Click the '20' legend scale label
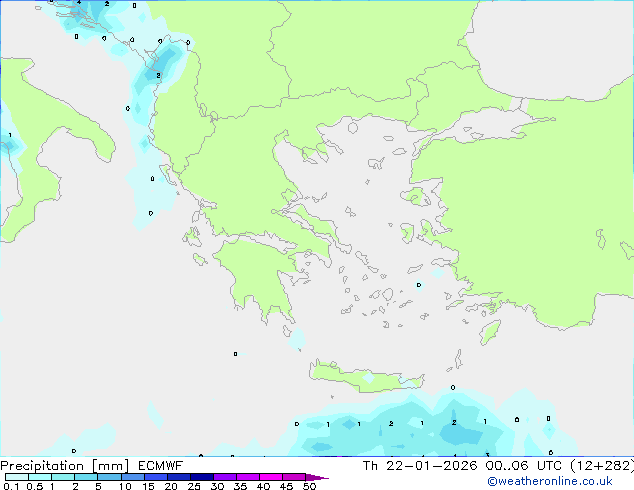 (x=171, y=486)
